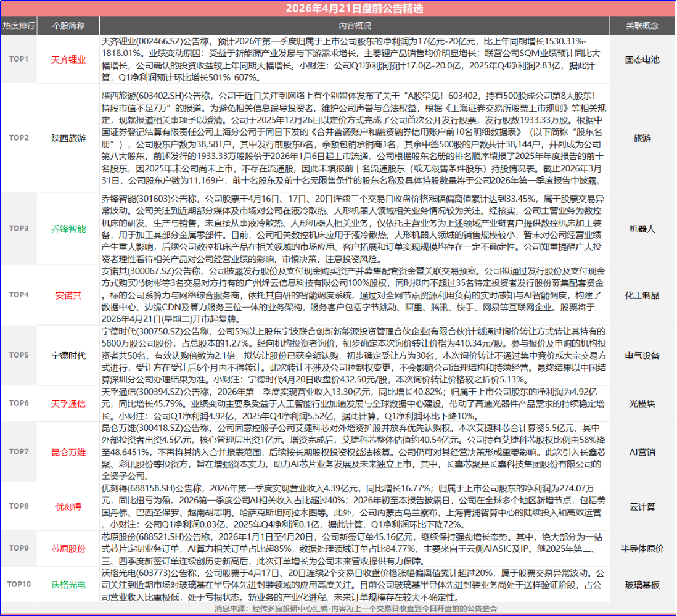Screen dimensions: 677x616
Task: Click the 昆仑万维 stock name
Action: point(68,452)
